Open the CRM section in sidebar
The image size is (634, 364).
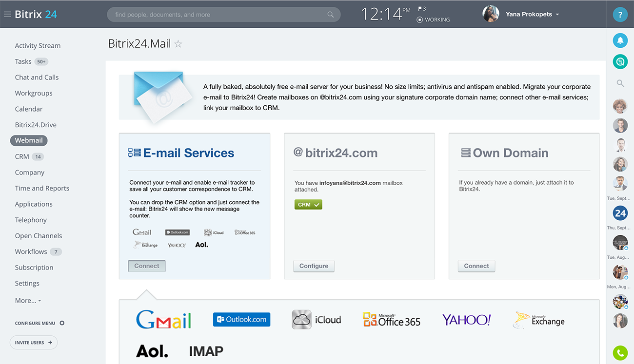click(22, 156)
